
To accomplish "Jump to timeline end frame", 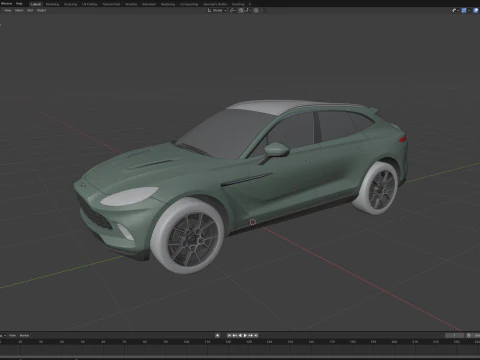I will [x=256, y=335].
